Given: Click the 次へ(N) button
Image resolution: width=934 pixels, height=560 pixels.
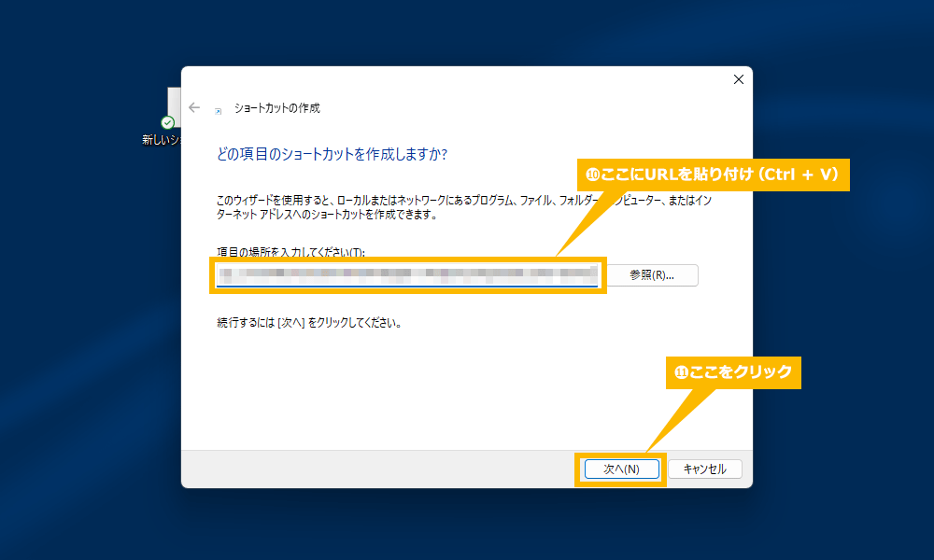Looking at the screenshot, I should tap(622, 469).
